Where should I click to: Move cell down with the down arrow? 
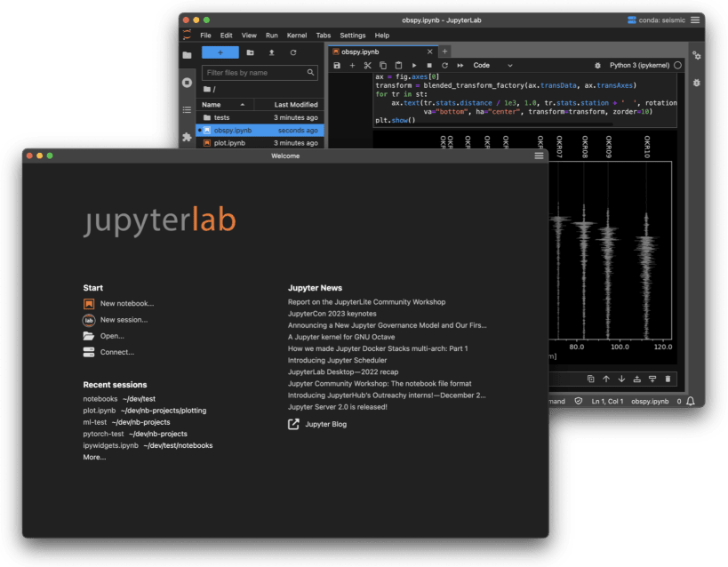(621, 379)
